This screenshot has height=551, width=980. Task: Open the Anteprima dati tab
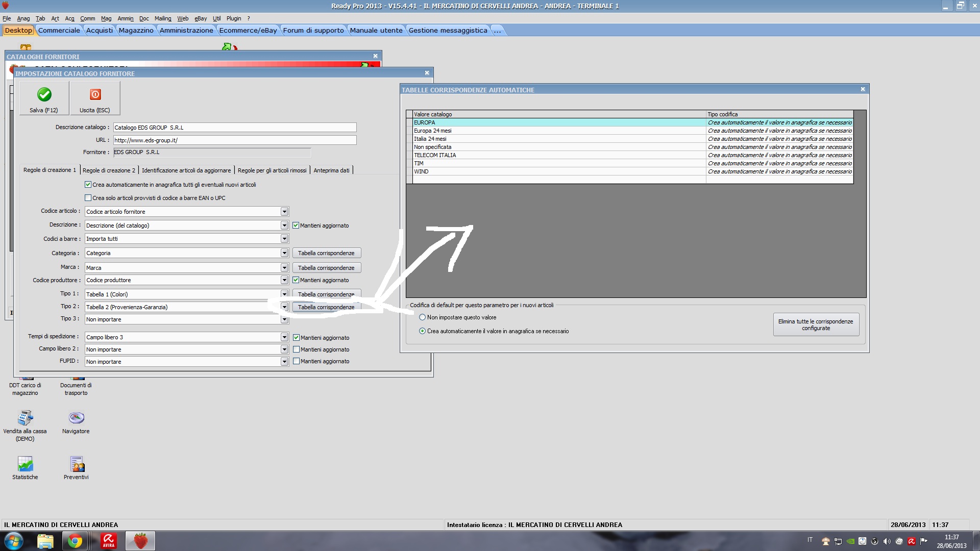click(331, 170)
